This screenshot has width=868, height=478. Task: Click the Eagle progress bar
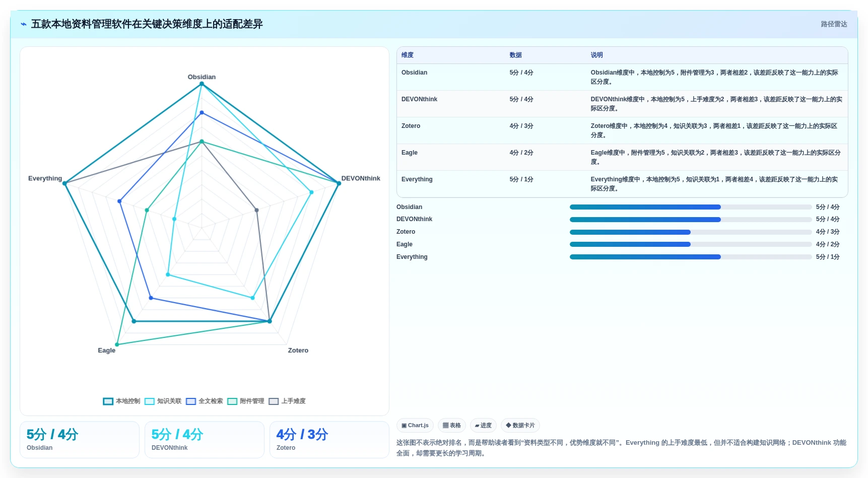691,244
